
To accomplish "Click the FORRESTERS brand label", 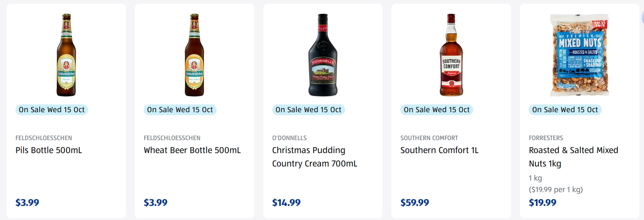I will point(546,138).
